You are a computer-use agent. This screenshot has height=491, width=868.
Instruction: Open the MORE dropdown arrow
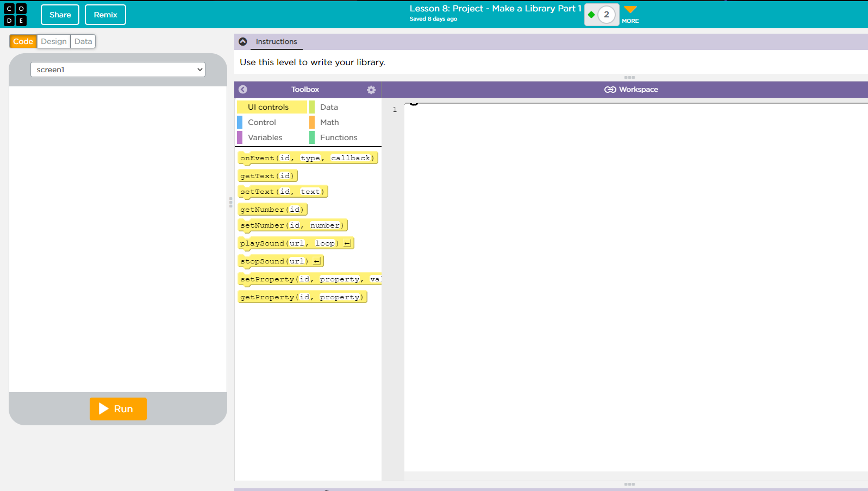[630, 9]
